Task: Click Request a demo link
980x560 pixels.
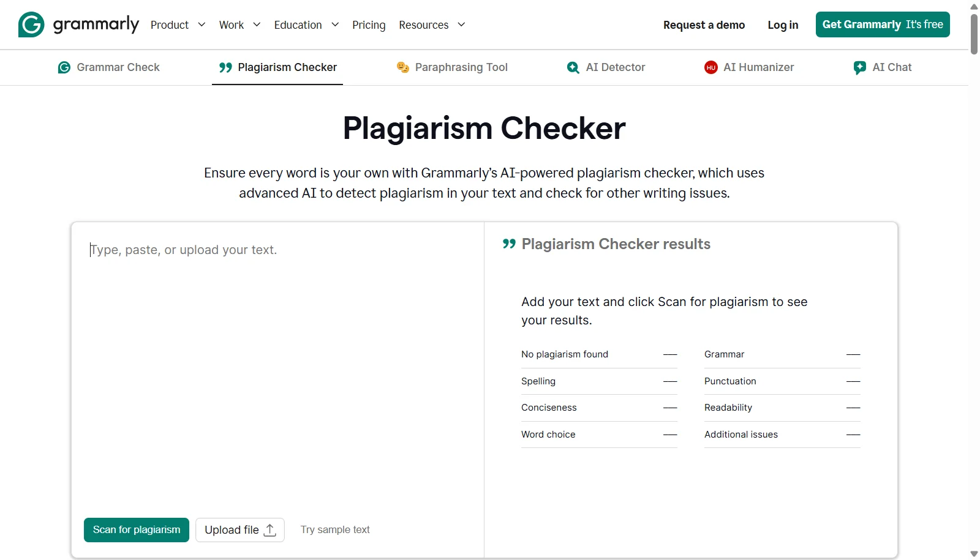Action: [704, 25]
